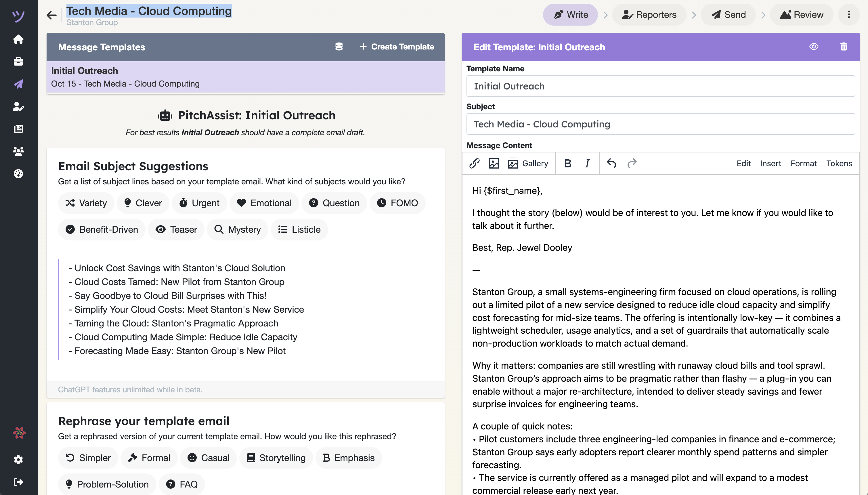Click the Stanton Group subtitle under the title

tap(92, 22)
